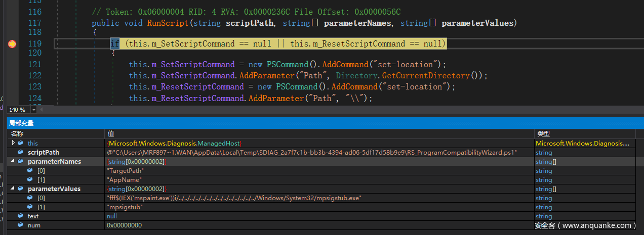This screenshot has height=235, width=644.
Task: Click the variable icon beside num
Action: point(20,225)
